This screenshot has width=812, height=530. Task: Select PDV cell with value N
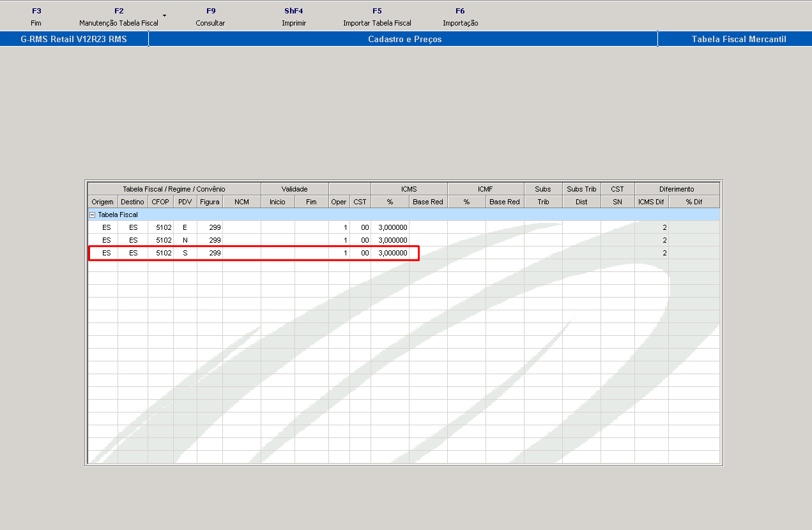tap(185, 240)
